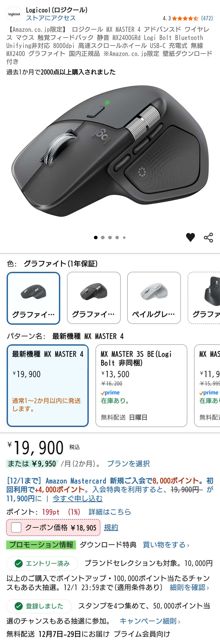This screenshot has height=644, width=220.
Task: Select the ペイルグレー color swatch
Action: [x=154, y=298]
